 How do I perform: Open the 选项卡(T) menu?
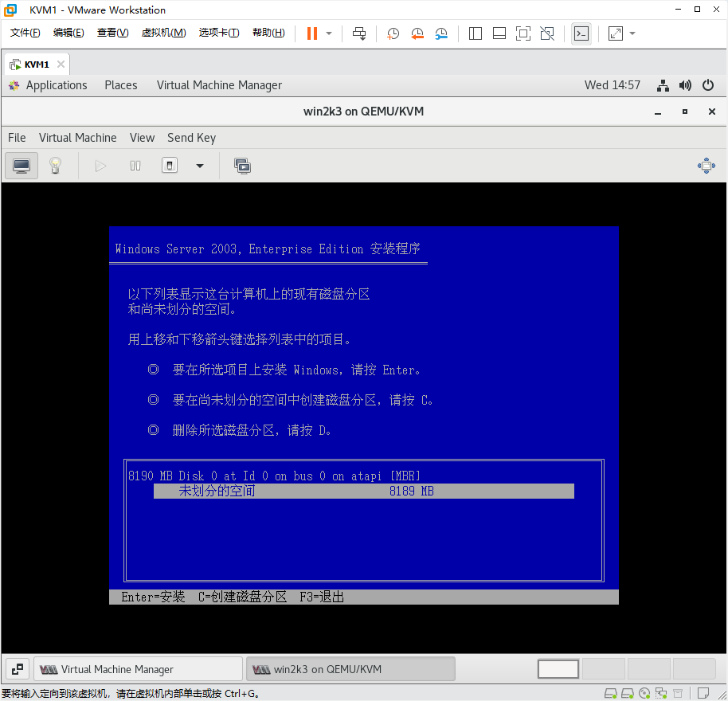coord(219,33)
